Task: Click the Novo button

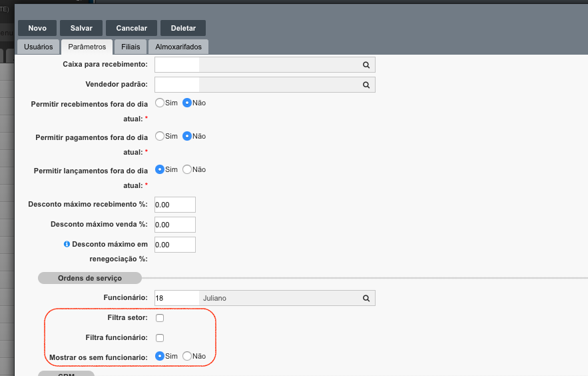Action: (37, 28)
